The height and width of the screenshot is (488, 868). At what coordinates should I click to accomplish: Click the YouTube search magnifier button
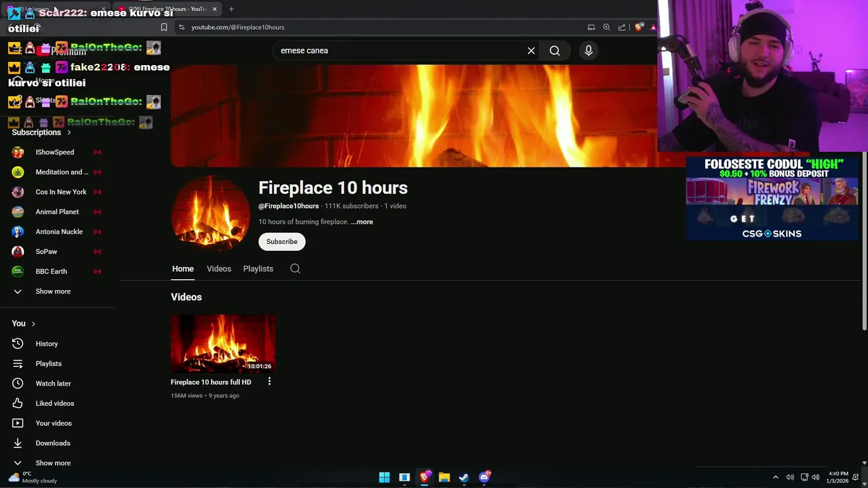coord(555,51)
